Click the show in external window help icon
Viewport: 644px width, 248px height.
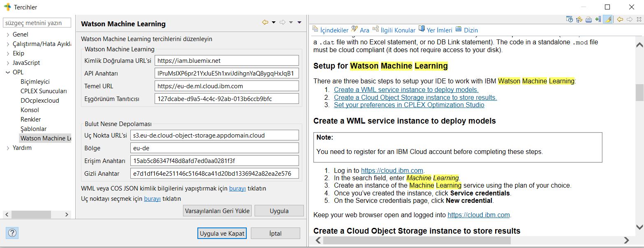570,19
